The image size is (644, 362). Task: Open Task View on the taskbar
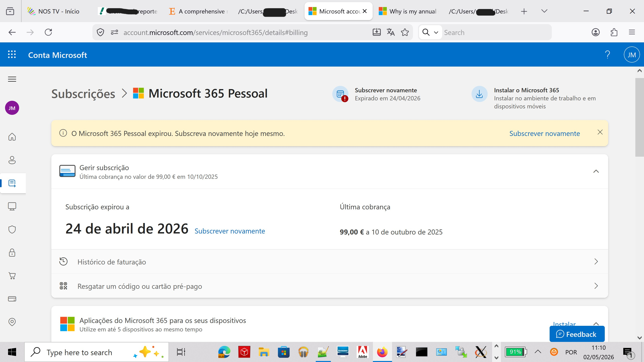[181, 352]
